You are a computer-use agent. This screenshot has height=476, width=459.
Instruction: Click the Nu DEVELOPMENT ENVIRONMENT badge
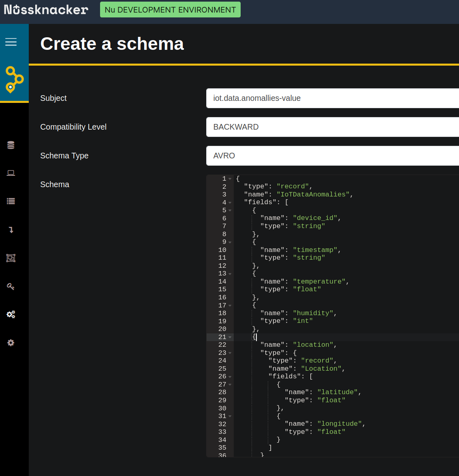coord(170,10)
